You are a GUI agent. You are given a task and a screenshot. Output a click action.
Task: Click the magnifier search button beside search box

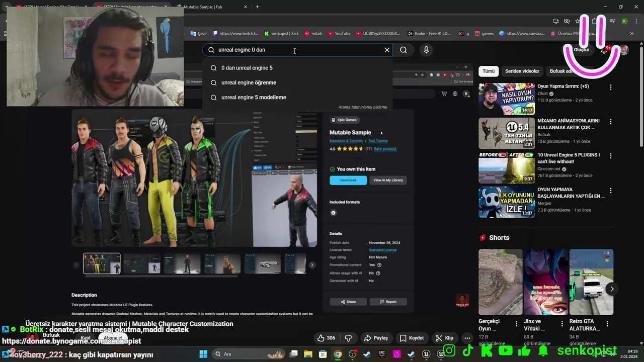pyautogui.click(x=404, y=50)
